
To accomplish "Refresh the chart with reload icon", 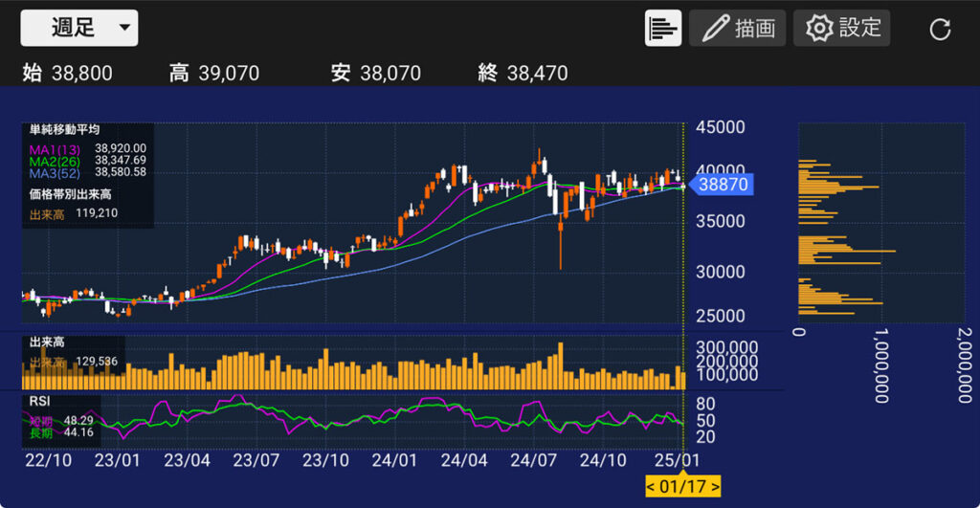I will 940,30.
